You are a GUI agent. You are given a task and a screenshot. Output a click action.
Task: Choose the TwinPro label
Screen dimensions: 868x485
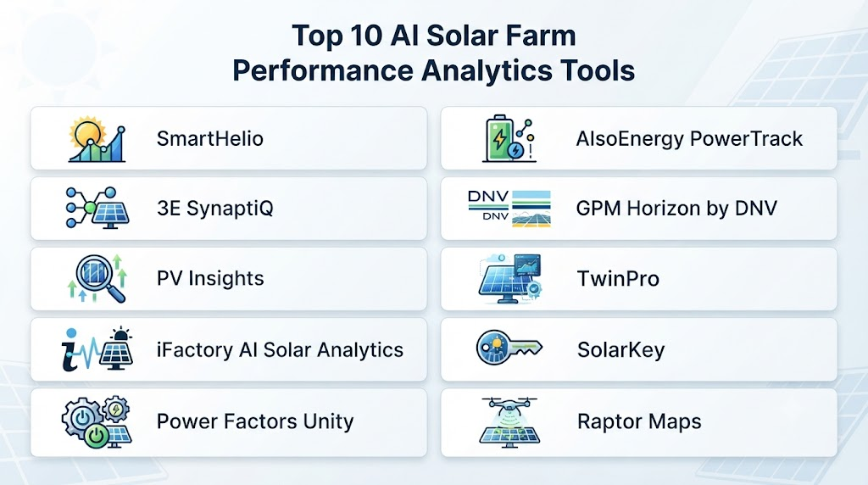pyautogui.click(x=618, y=278)
